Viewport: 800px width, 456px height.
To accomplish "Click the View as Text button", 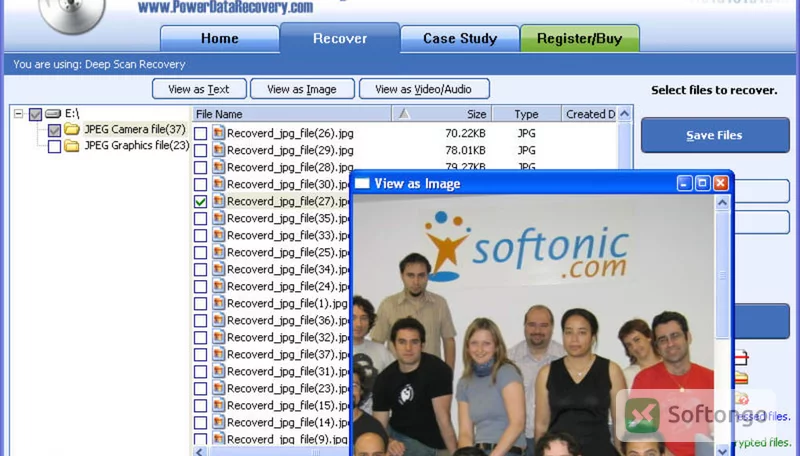I will coord(199,89).
